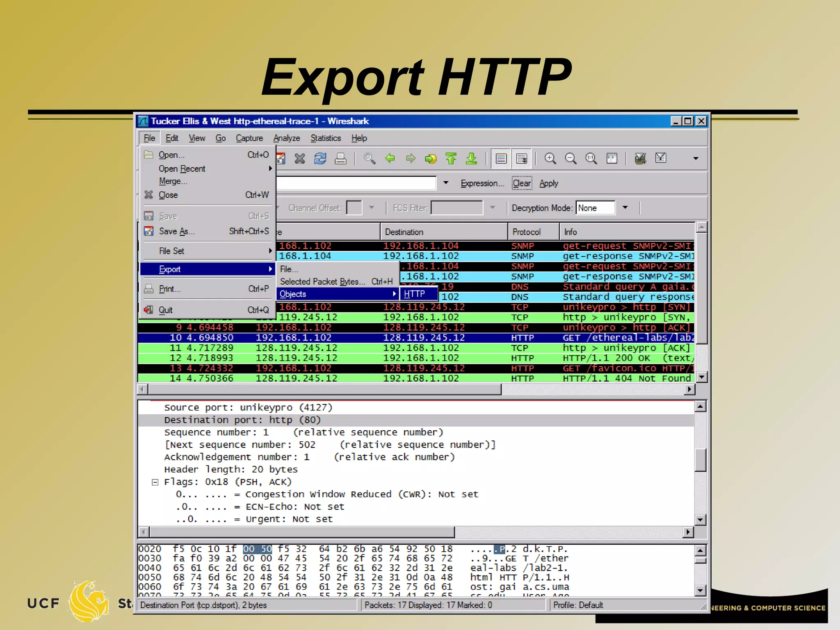Go back with the green left arrow

click(390, 158)
